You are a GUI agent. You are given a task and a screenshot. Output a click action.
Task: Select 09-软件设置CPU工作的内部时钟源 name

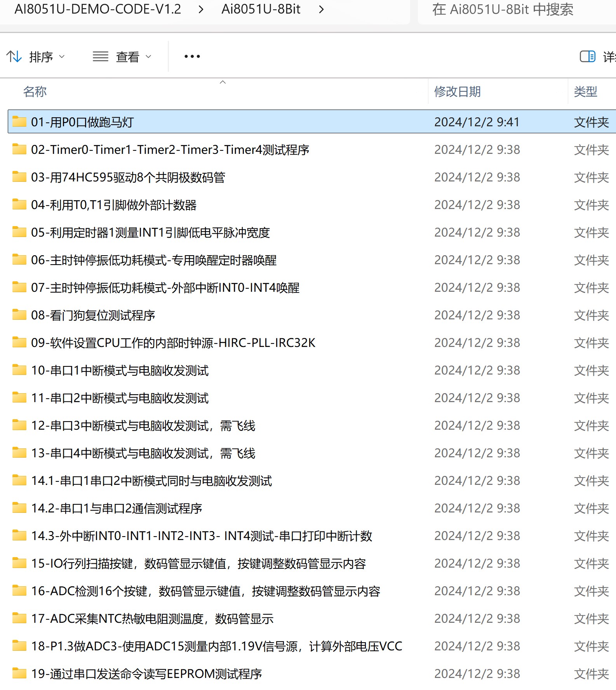tap(173, 343)
